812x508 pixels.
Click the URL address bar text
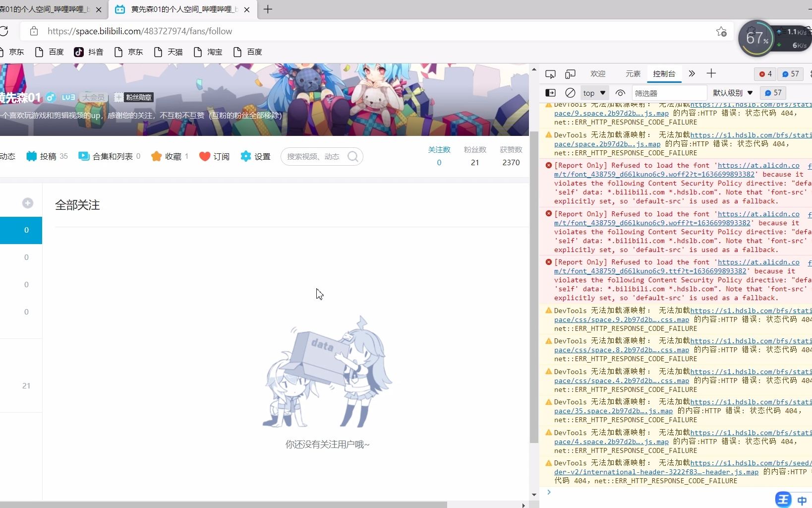[140, 31]
